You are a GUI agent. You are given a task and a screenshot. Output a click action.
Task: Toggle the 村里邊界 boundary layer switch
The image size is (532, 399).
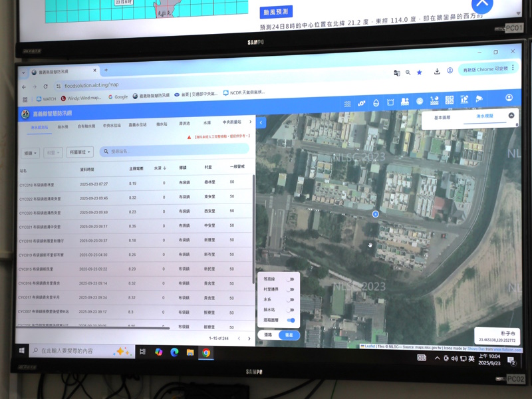coord(290,289)
